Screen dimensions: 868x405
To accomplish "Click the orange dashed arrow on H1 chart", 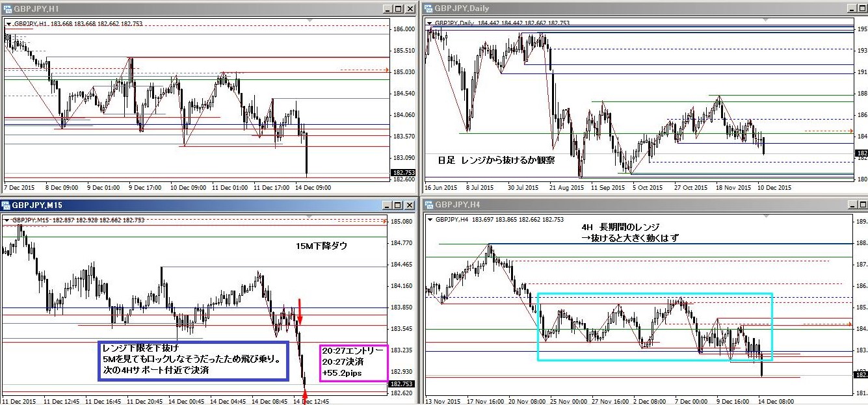I will [364, 70].
